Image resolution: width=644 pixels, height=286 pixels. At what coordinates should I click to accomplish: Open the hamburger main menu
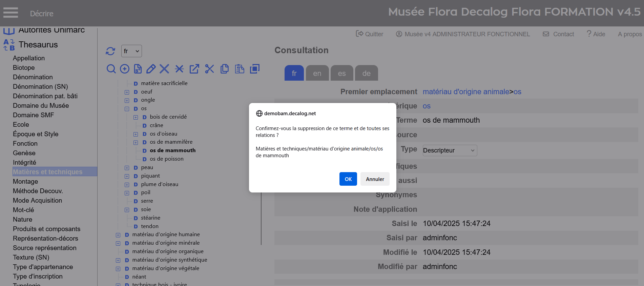click(x=11, y=13)
